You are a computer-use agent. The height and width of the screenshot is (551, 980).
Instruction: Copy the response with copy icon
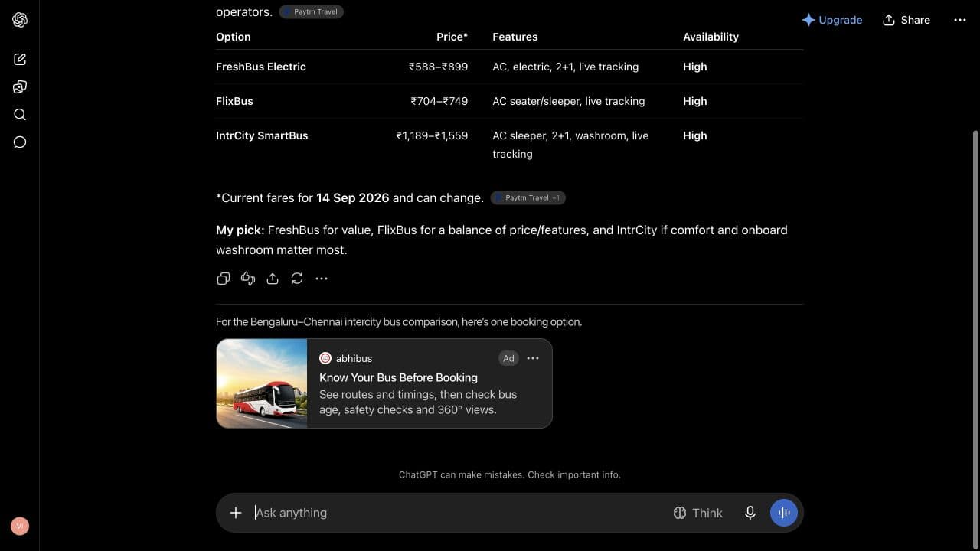click(x=224, y=279)
